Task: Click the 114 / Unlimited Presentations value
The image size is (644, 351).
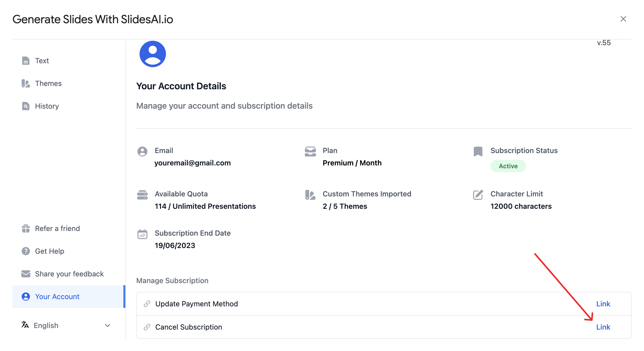Action: point(205,206)
